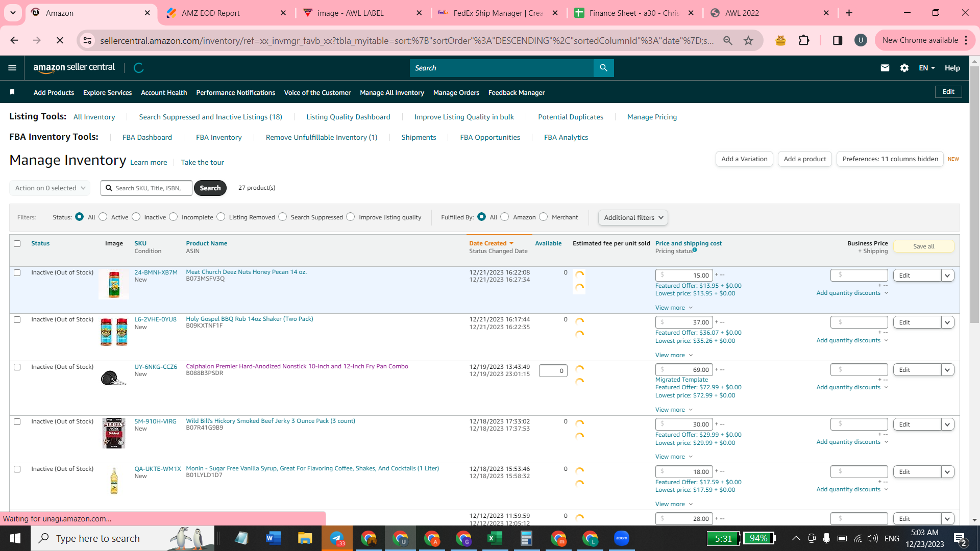Choose the Active status radio filter
The height and width of the screenshot is (551, 980).
pyautogui.click(x=103, y=217)
